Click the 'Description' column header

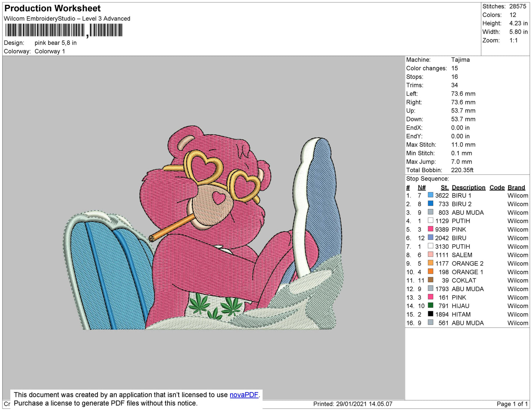coord(468,187)
